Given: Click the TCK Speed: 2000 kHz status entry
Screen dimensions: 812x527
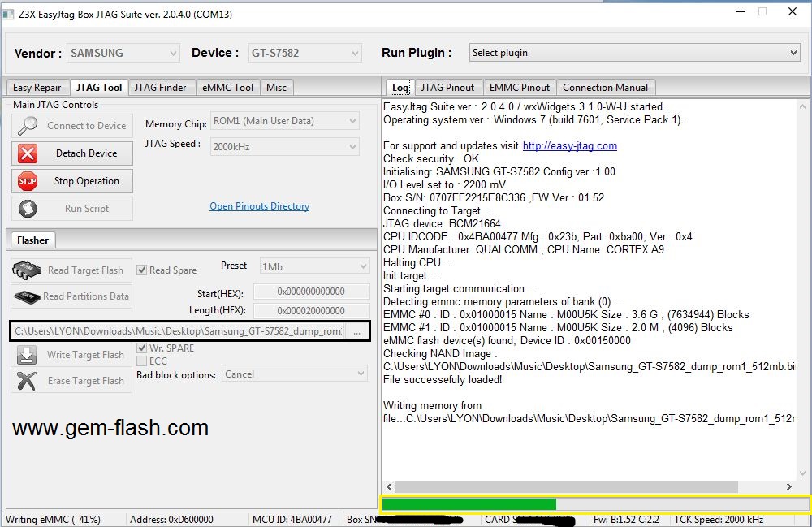Looking at the screenshot, I should 719,519.
